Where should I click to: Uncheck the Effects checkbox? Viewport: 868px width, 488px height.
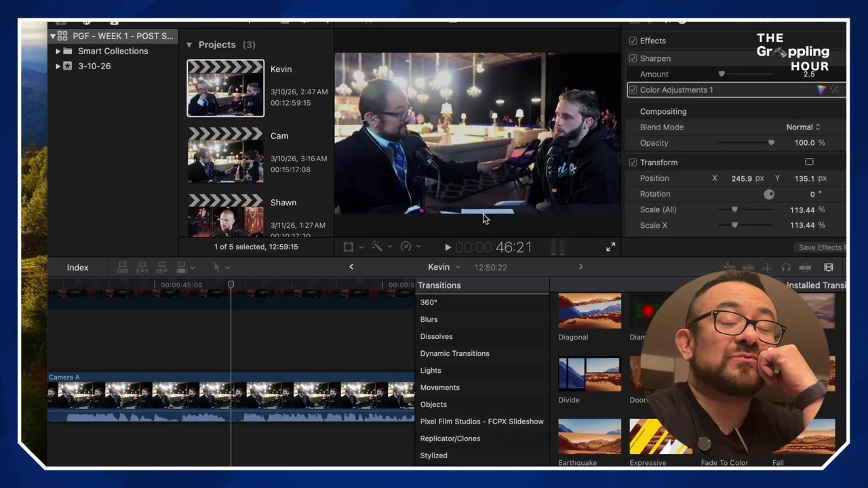(x=633, y=41)
